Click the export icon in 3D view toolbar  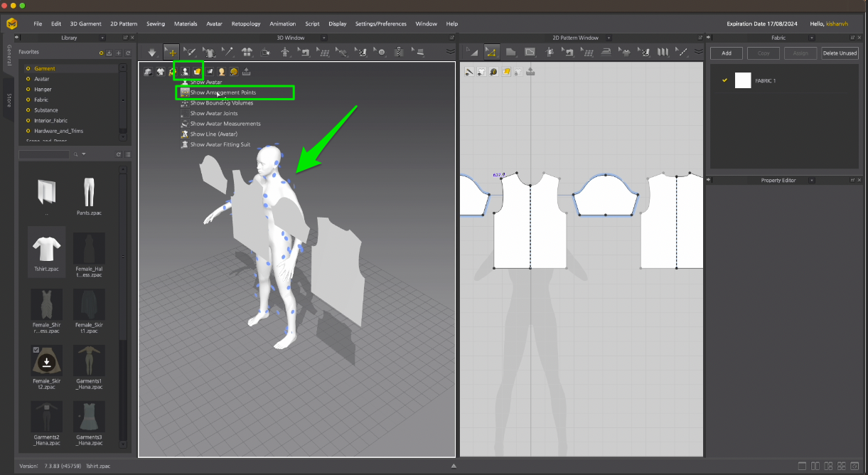click(247, 71)
